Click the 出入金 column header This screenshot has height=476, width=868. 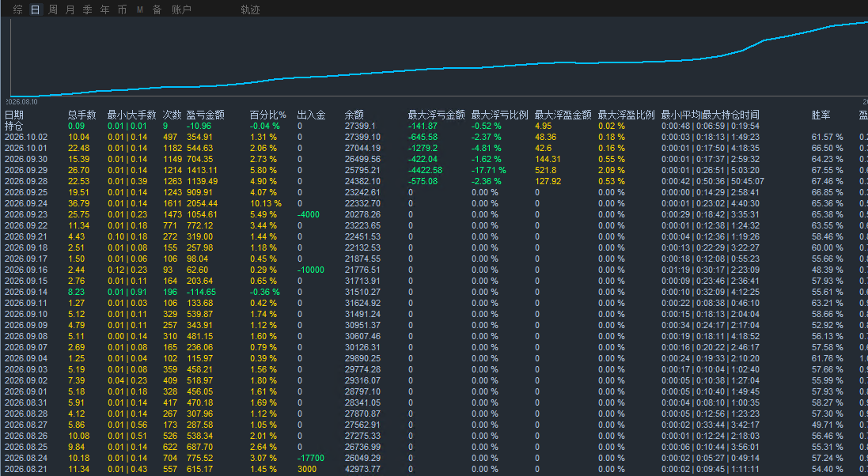pyautogui.click(x=312, y=115)
